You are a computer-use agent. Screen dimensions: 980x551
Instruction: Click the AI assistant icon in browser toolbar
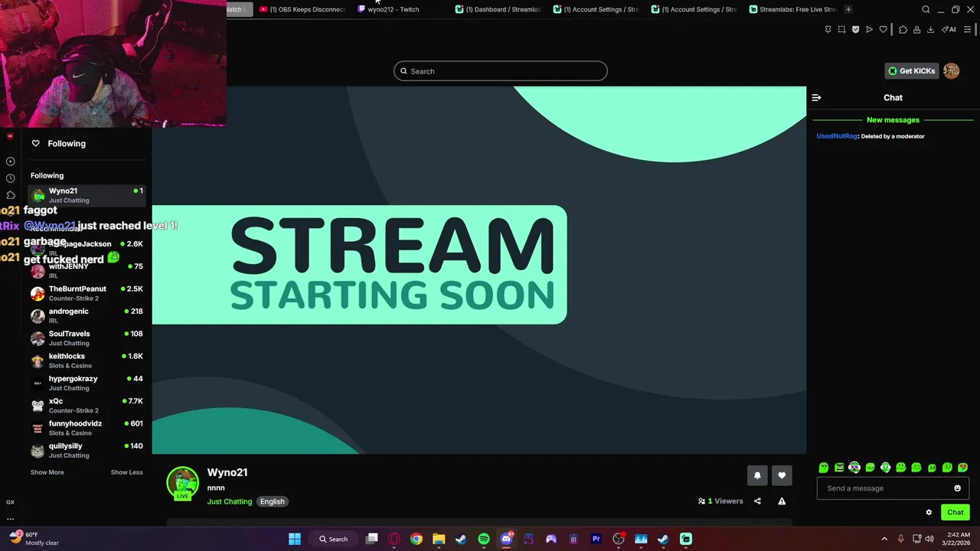(949, 30)
